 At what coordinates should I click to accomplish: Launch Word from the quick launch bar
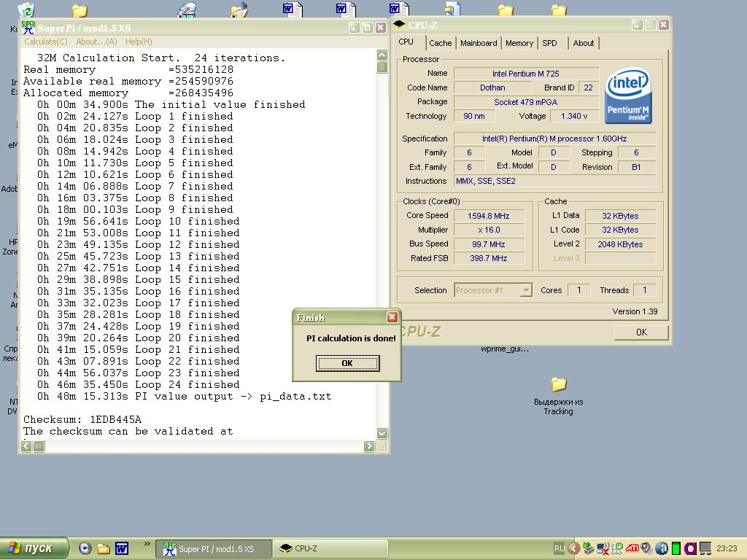tap(122, 548)
